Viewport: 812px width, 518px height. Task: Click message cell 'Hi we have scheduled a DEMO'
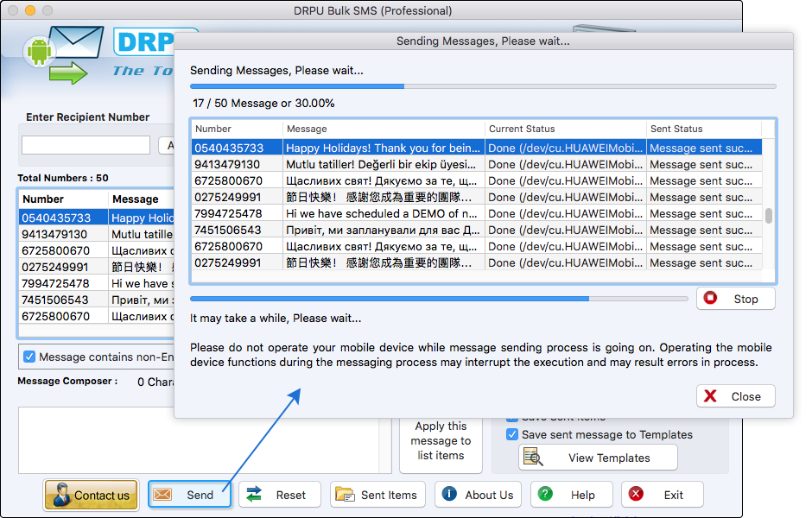click(384, 213)
